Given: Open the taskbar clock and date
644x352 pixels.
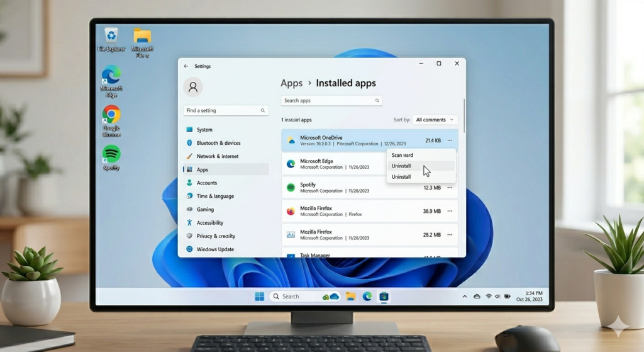Looking at the screenshot, I should (x=530, y=296).
